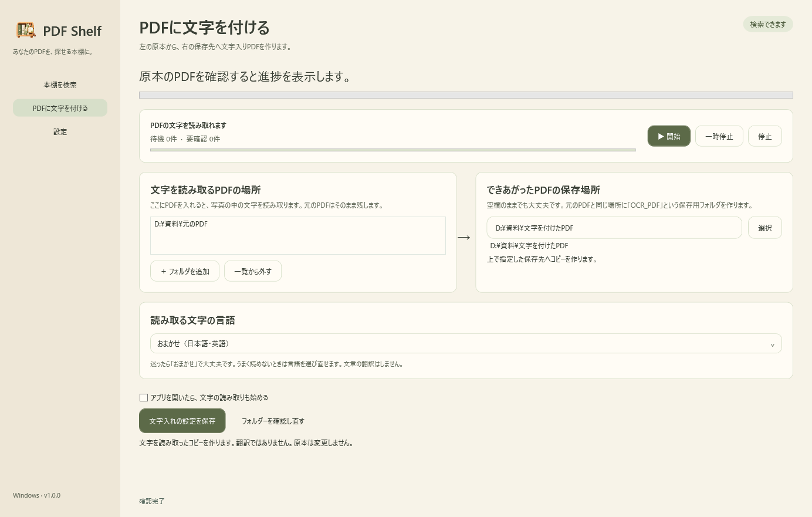Enable アプリを開いたら、文字の読み取りも始める checkbox

coord(144,398)
